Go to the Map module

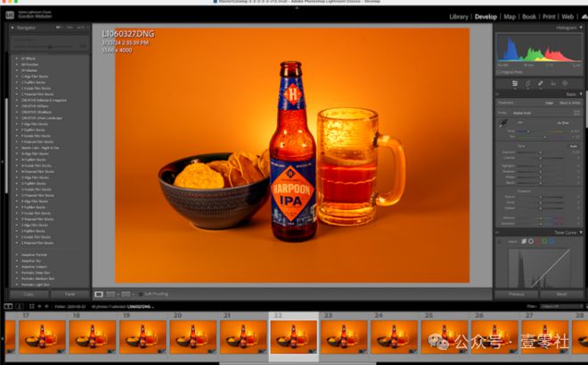[510, 17]
